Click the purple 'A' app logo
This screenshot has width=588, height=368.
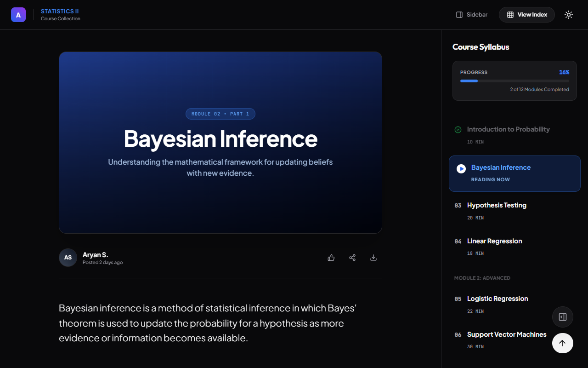pos(18,15)
